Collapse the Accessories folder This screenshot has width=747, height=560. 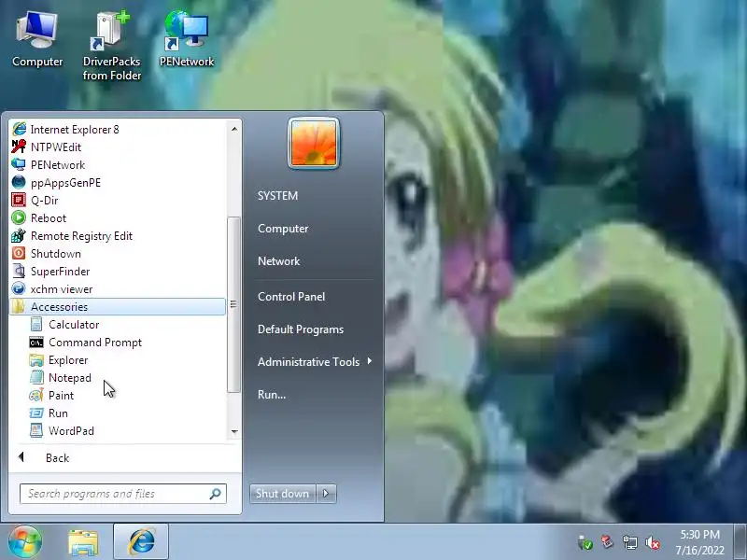(118, 307)
